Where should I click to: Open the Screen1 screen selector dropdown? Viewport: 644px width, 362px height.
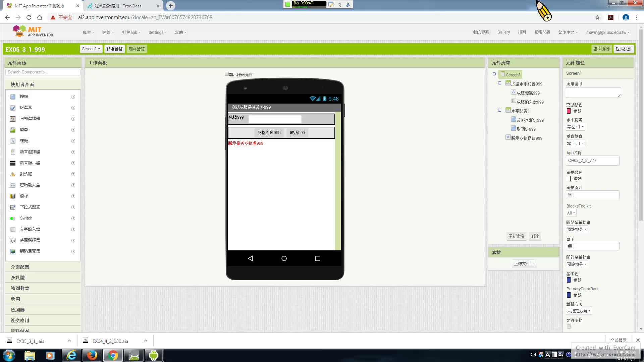click(x=91, y=49)
